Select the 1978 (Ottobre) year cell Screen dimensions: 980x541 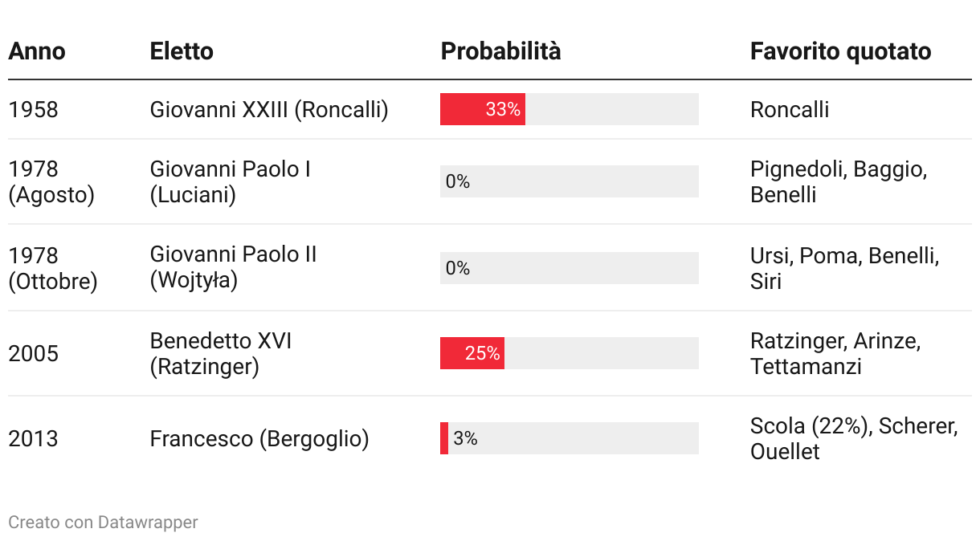pos(53,268)
